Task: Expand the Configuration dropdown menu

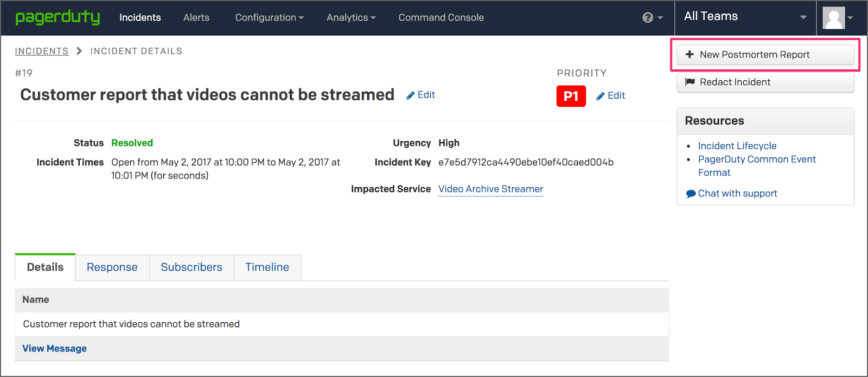Action: (x=269, y=17)
